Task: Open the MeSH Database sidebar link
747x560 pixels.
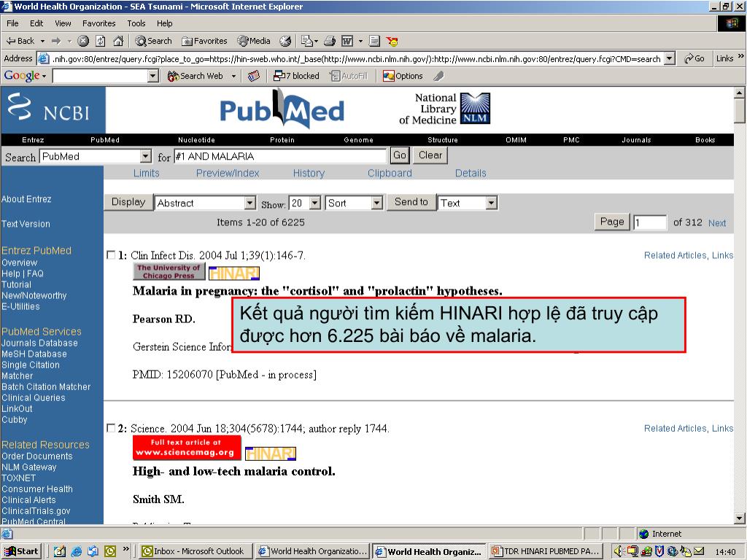Action: pyautogui.click(x=34, y=354)
